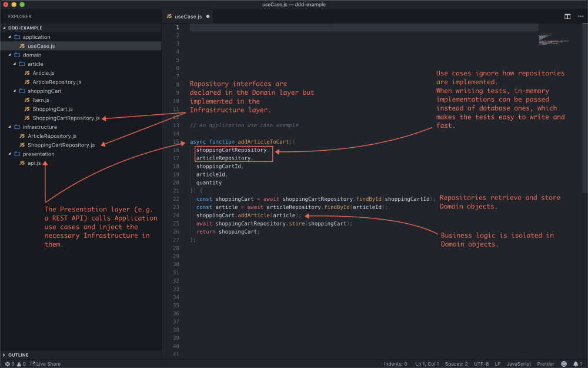Image resolution: width=588 pixels, height=368 pixels.
Task: Click the warnings triangle icon in status bar
Action: tap(19, 364)
